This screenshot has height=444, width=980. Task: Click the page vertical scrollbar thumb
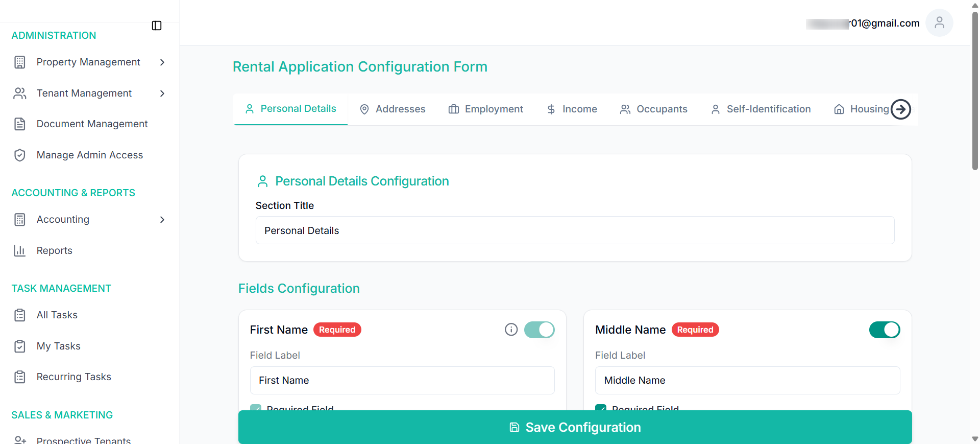[975, 90]
